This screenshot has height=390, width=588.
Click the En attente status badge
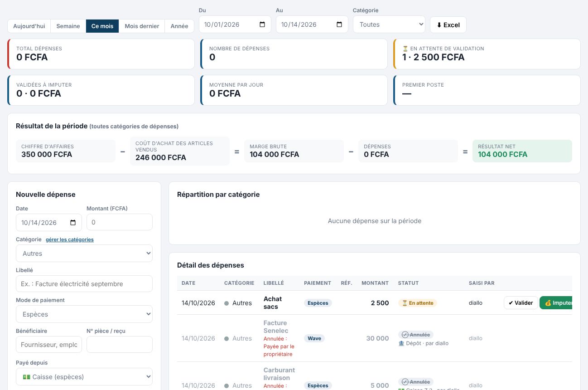pyautogui.click(x=418, y=303)
